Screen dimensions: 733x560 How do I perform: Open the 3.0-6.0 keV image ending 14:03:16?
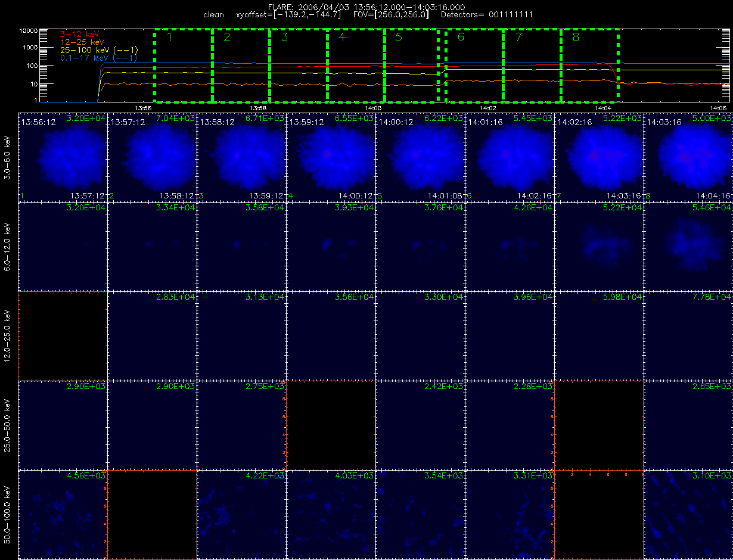click(x=599, y=157)
